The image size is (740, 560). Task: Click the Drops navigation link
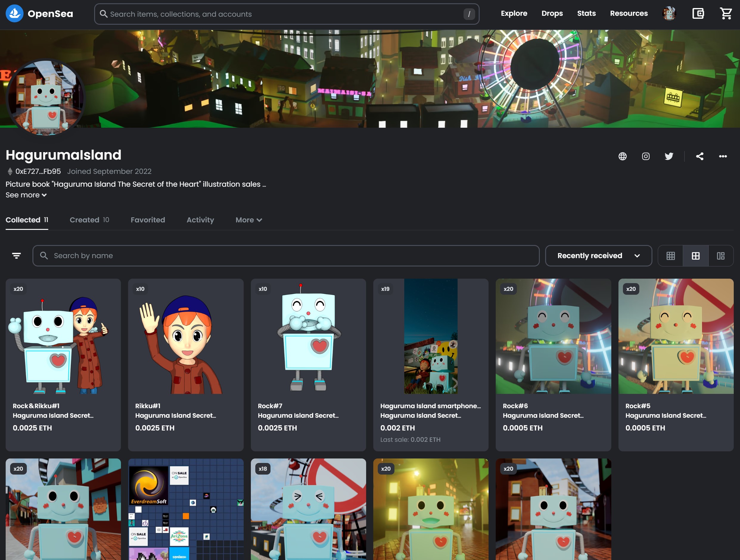[x=552, y=14]
